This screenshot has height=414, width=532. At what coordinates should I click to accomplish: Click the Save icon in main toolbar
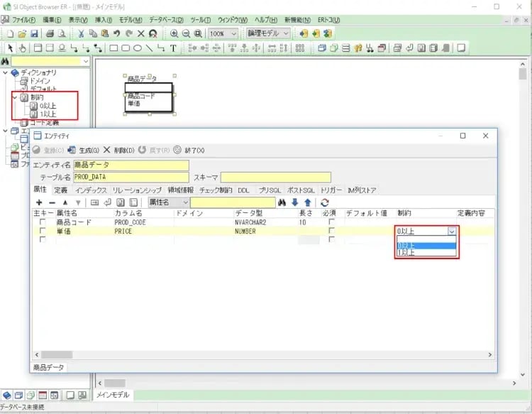34,33
